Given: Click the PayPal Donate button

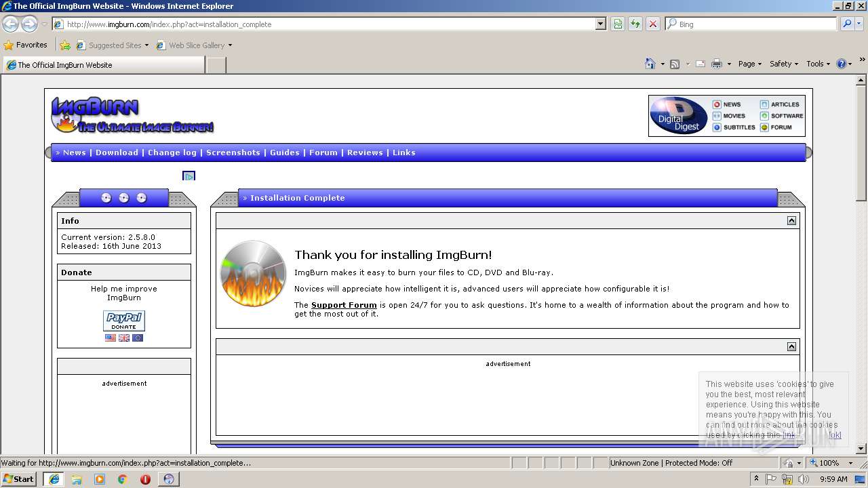Looking at the screenshot, I should (x=124, y=321).
